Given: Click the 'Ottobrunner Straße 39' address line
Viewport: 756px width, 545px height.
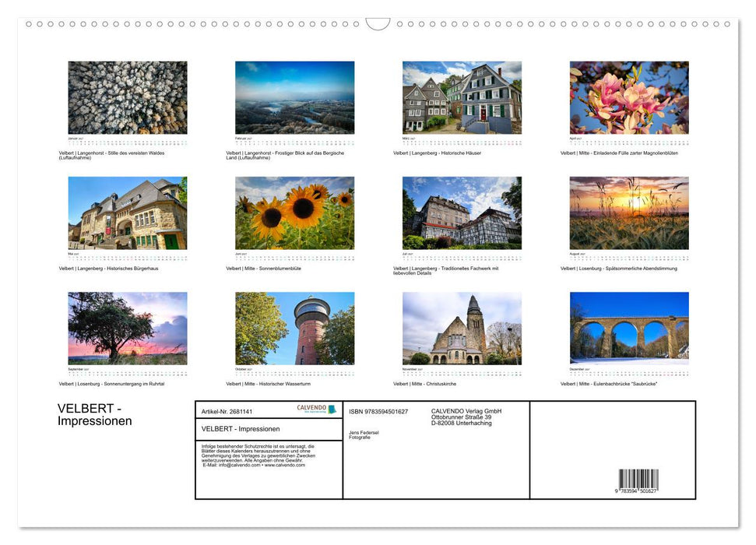Looking at the screenshot, I should [462, 417].
